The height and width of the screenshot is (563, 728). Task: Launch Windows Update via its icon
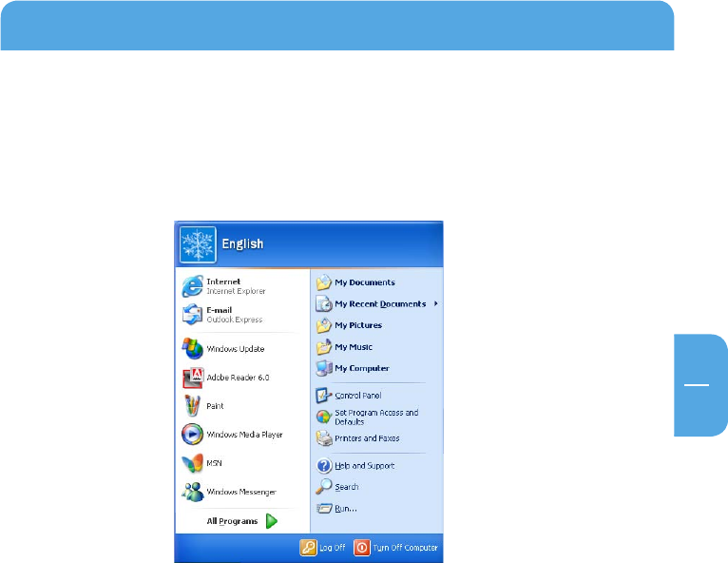tap(192, 348)
